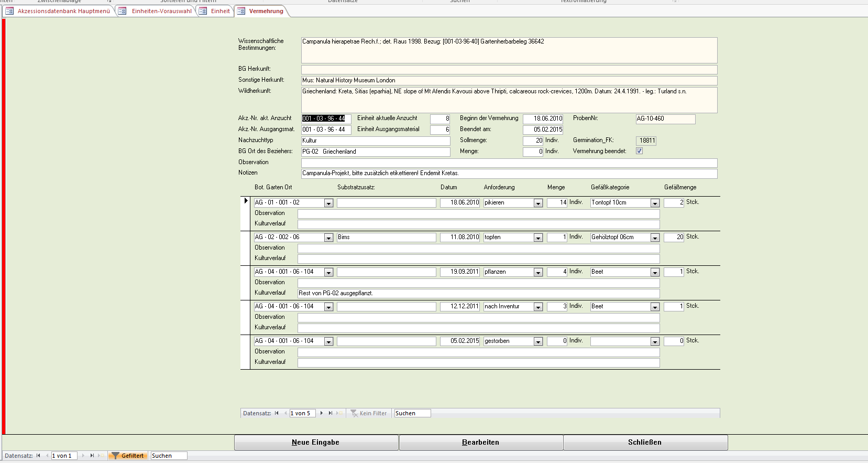This screenshot has width=868, height=463.
Task: Go to previous record beside '1 von 5'
Action: (285, 413)
